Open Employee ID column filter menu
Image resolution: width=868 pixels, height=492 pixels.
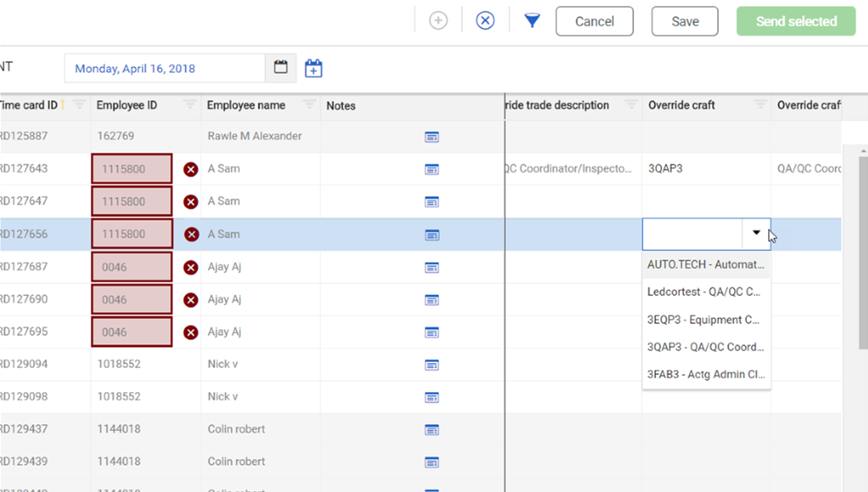(189, 105)
